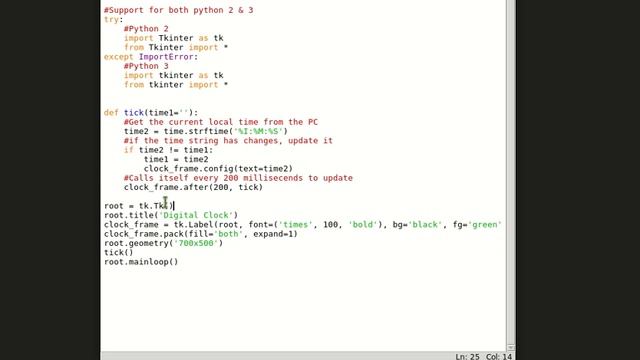Click the 'if time2 != time1:' line
The width and height of the screenshot is (640, 360).
168,150
